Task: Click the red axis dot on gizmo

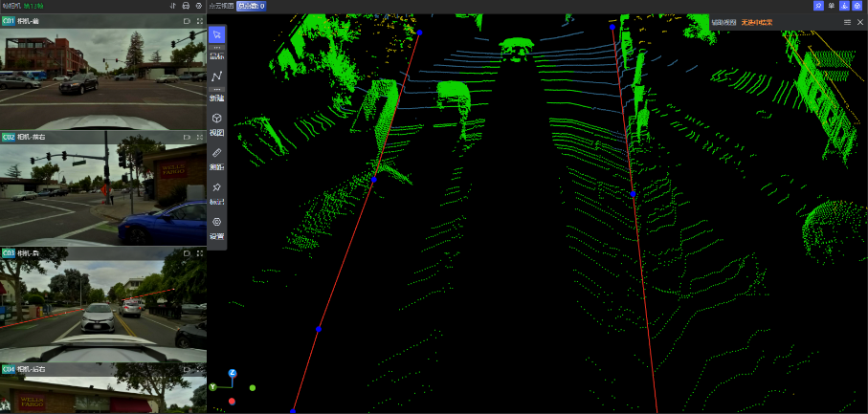Action: (x=232, y=402)
